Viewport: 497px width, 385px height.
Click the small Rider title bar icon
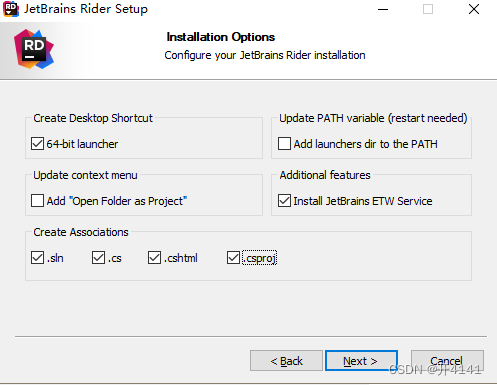click(x=11, y=9)
